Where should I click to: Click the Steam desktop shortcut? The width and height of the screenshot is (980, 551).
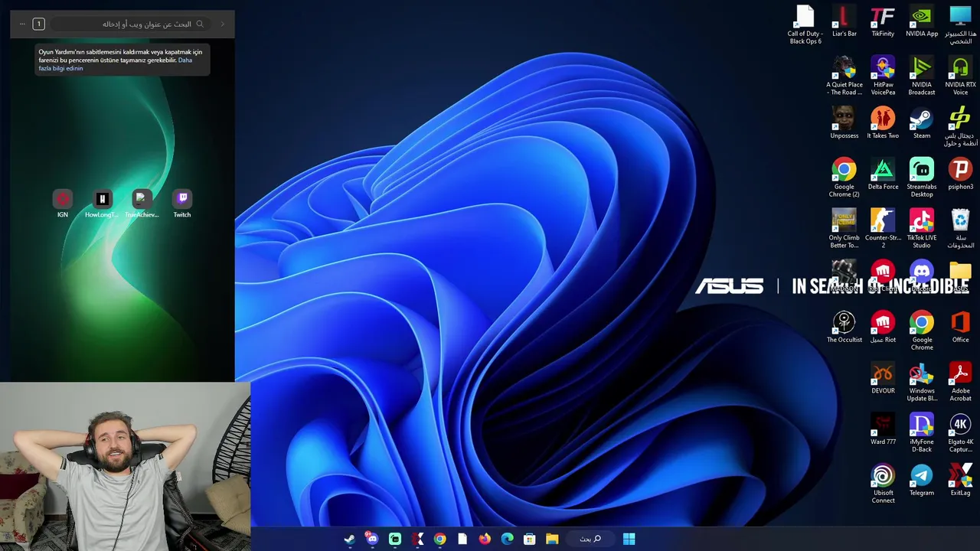click(x=922, y=123)
